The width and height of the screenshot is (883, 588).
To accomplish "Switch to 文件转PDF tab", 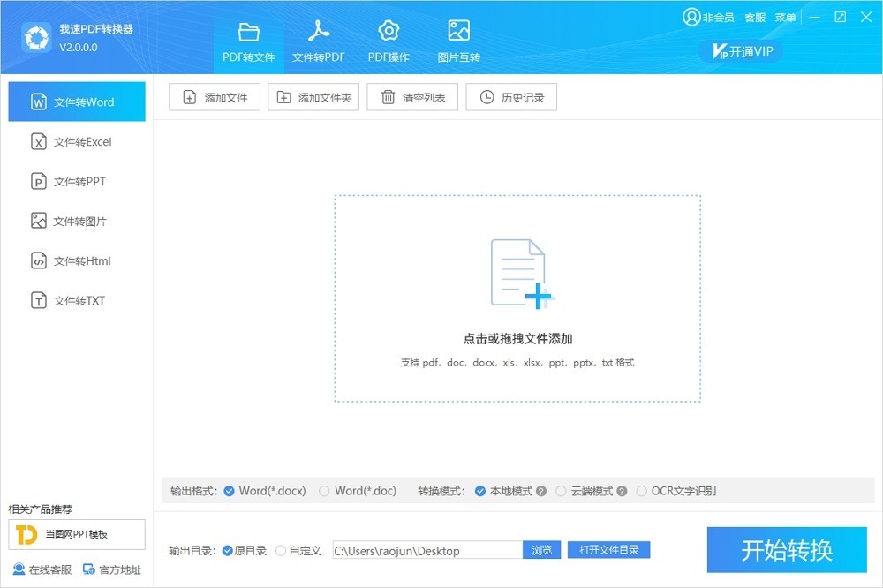I will [x=318, y=42].
